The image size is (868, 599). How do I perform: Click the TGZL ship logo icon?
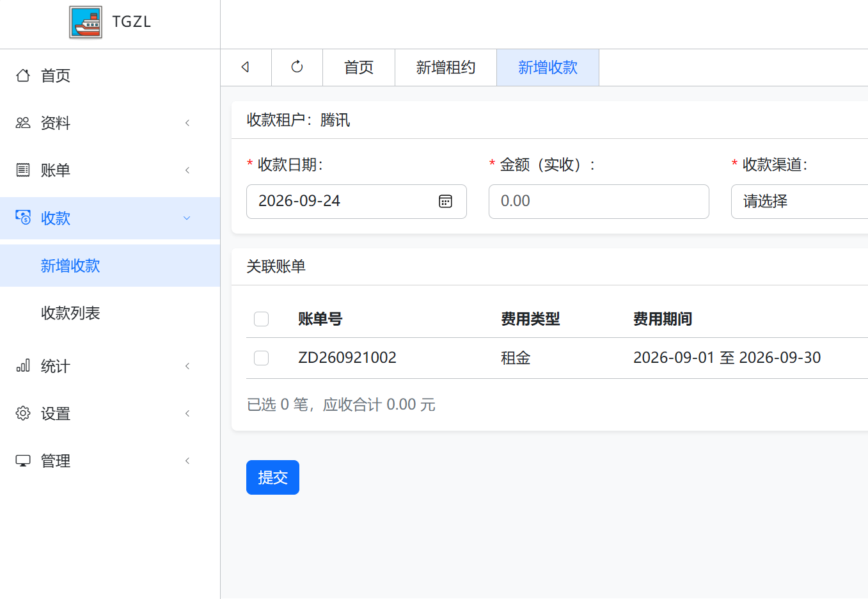coord(86,22)
